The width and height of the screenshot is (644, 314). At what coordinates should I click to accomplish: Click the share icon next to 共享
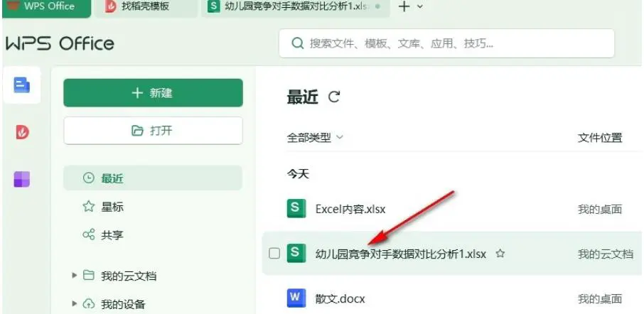(89, 234)
